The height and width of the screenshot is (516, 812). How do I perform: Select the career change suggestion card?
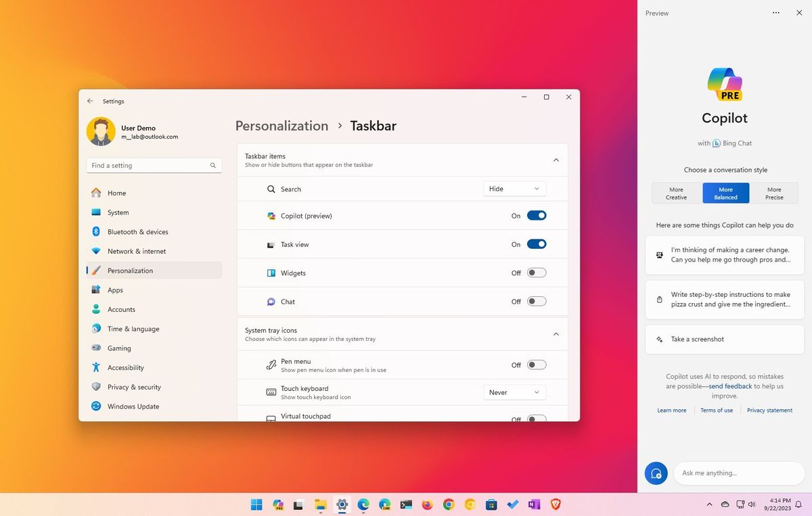(x=725, y=255)
